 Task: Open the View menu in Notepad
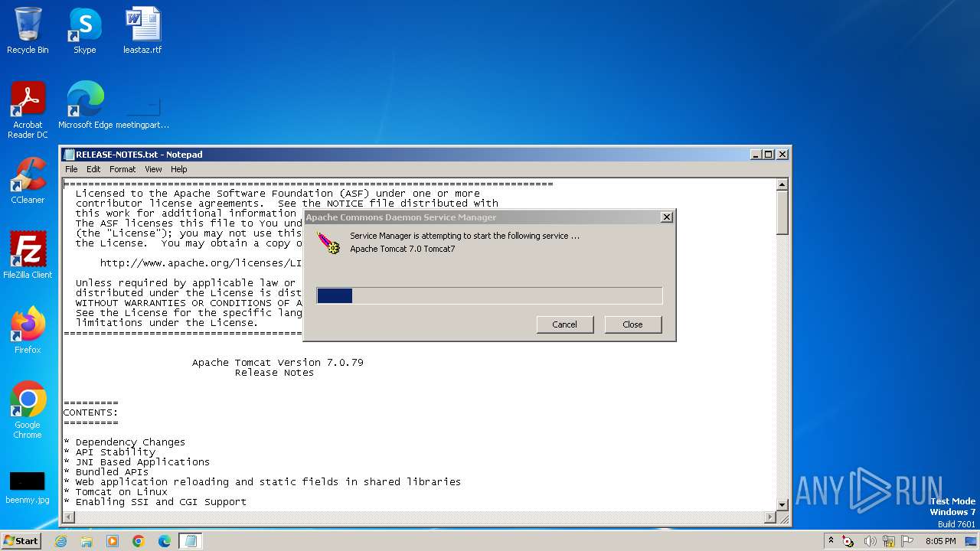click(x=153, y=169)
